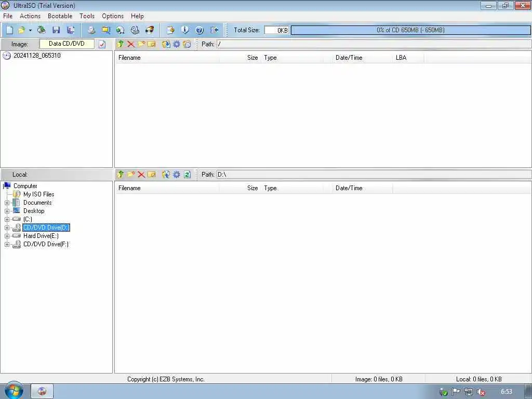Viewport: 532px width, 399px height.
Task: Click the Extract icon in the image toolbar
Action: click(x=166, y=44)
